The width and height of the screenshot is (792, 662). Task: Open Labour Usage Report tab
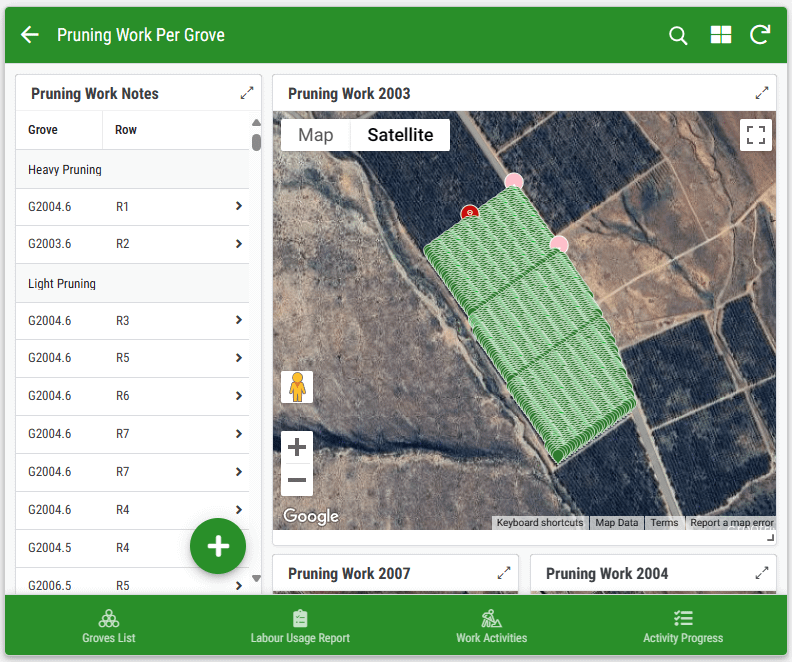coord(300,627)
